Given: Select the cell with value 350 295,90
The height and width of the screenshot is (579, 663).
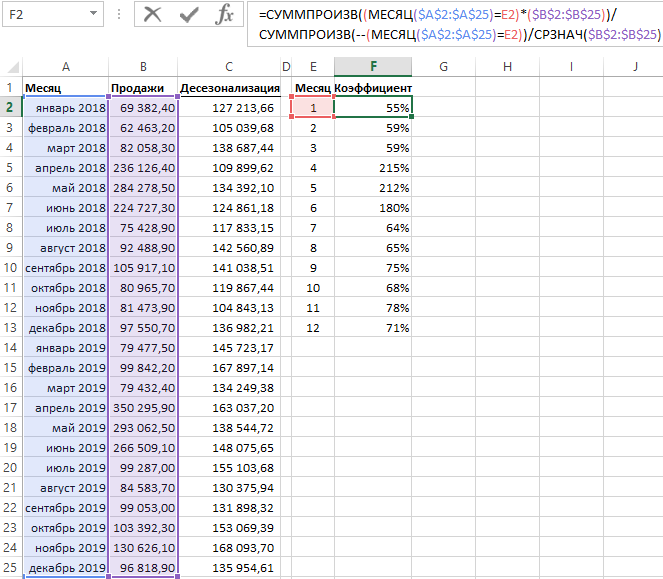Looking at the screenshot, I should (143, 408).
